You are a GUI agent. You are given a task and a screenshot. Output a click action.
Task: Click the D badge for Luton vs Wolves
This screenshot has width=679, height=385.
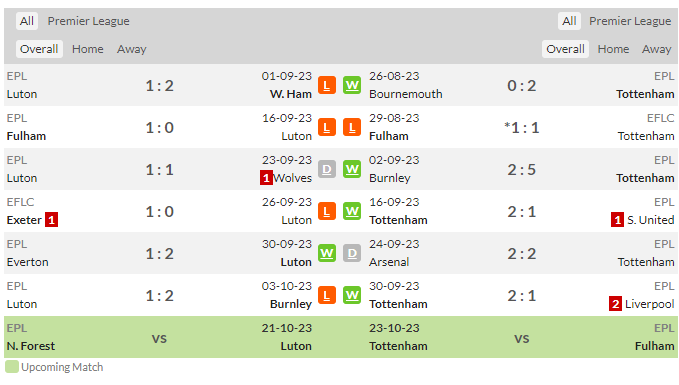327,169
